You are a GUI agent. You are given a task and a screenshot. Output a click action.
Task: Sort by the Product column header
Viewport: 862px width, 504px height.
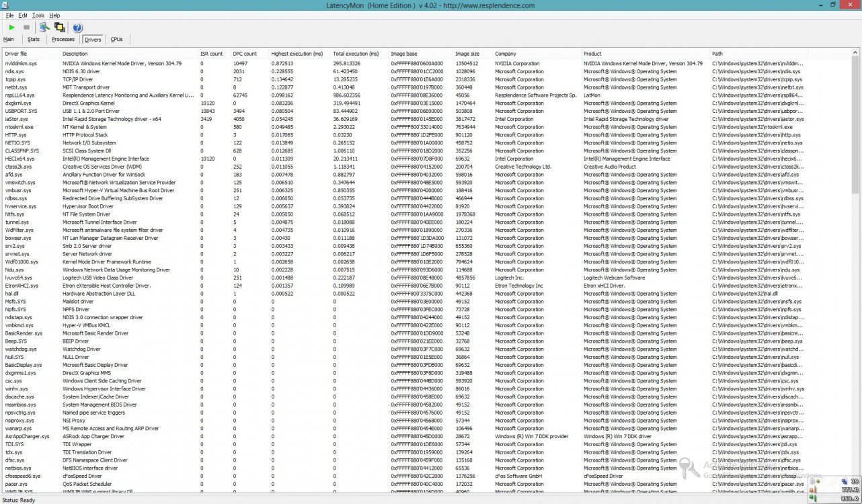point(645,54)
